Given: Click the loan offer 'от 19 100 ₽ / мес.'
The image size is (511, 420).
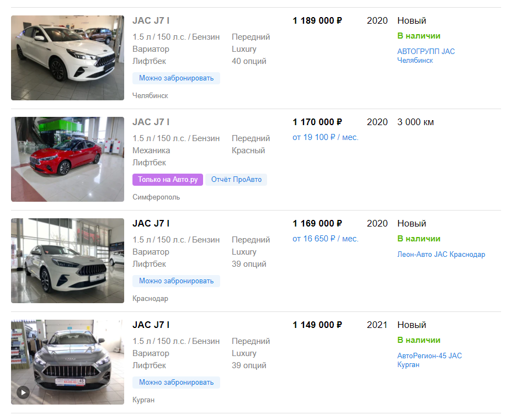Looking at the screenshot, I should click(325, 137).
